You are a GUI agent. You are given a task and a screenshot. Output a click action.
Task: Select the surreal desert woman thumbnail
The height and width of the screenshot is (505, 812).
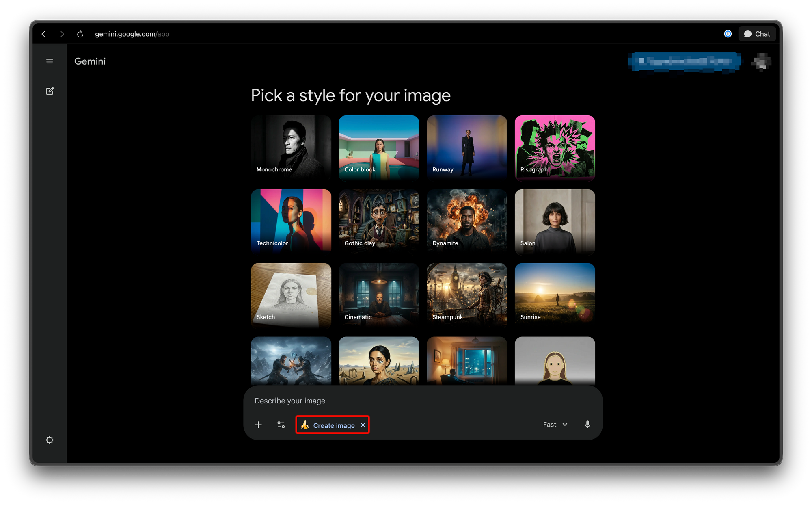pos(379,361)
